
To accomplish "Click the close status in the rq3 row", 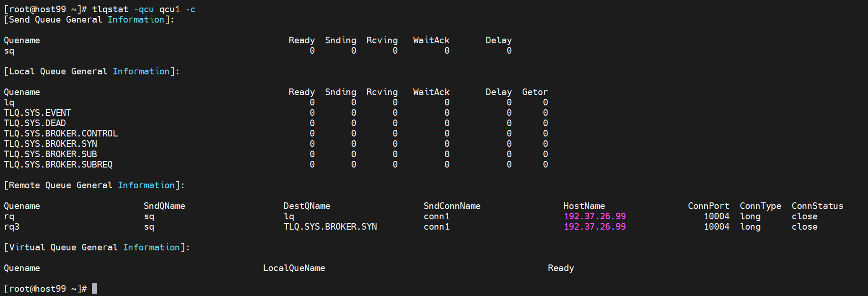I will [804, 227].
